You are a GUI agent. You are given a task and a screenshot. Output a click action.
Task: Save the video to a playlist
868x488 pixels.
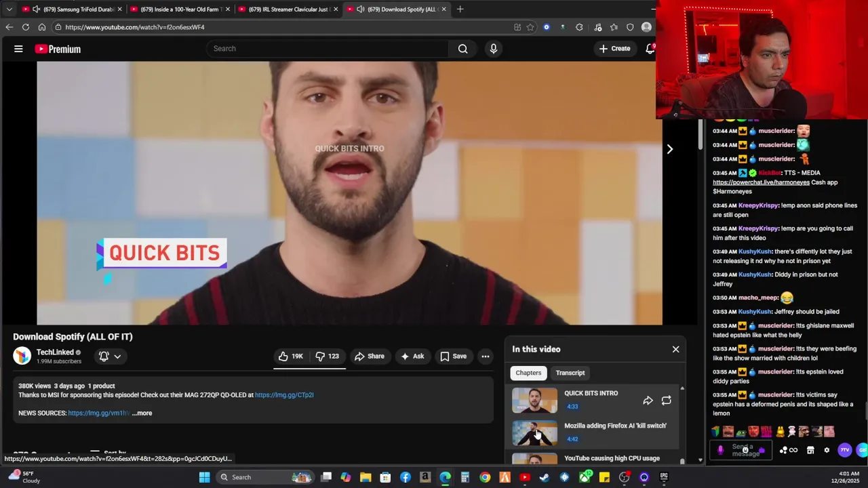click(453, 357)
